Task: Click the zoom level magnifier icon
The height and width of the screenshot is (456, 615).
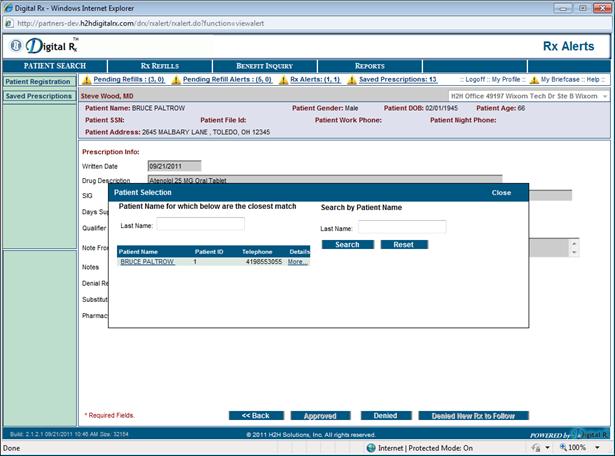Action: tap(561, 447)
